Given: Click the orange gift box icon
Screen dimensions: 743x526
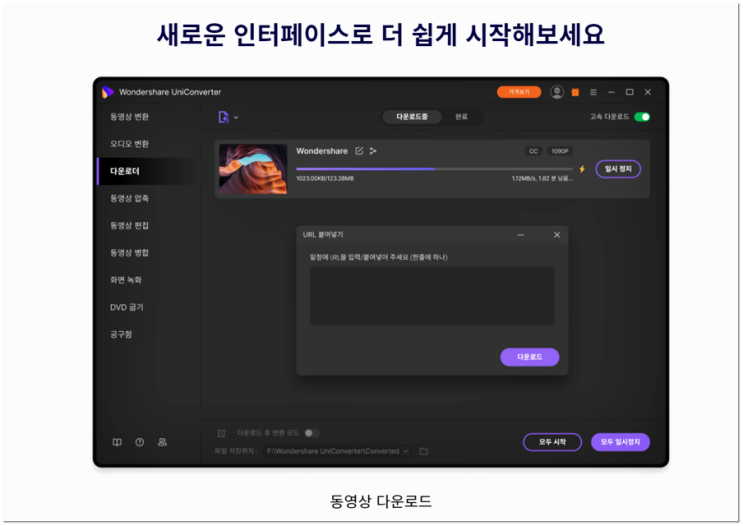Looking at the screenshot, I should coord(575,92).
